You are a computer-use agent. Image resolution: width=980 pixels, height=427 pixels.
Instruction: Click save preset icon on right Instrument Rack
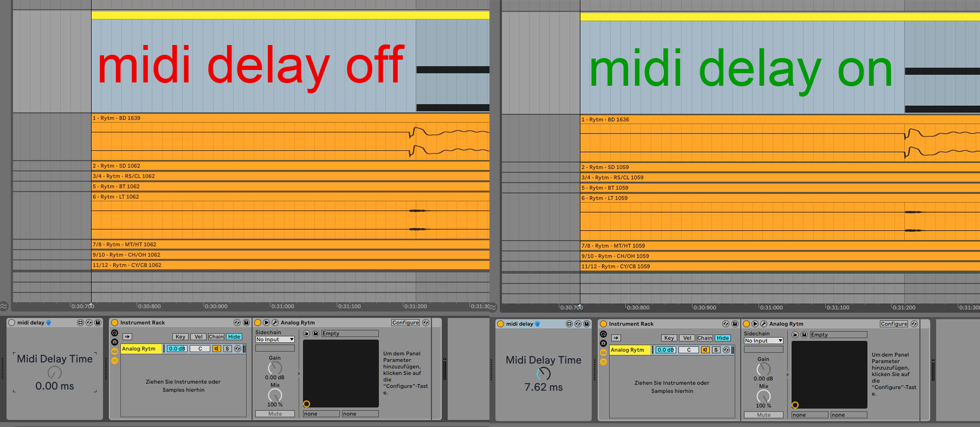tap(735, 324)
